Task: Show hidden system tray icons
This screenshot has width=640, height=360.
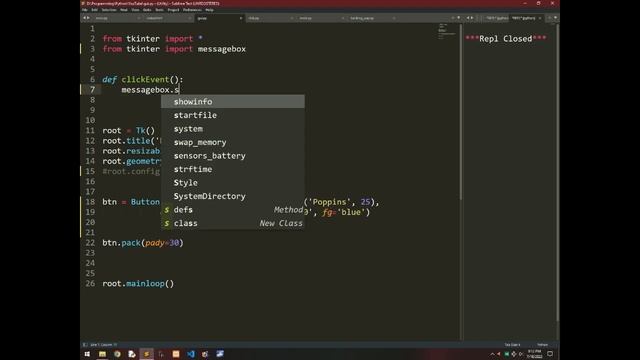Action: tap(492, 354)
